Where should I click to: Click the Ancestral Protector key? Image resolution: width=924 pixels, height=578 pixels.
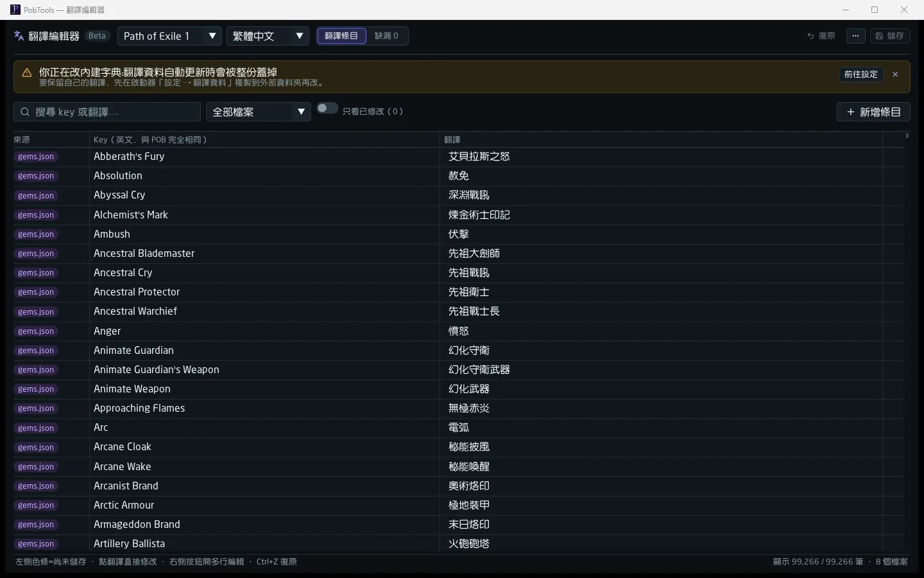[137, 292]
